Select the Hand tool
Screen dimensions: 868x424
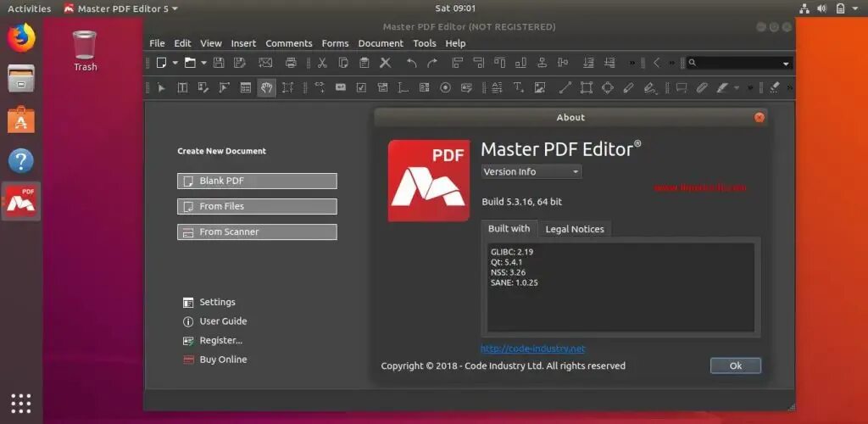(267, 87)
